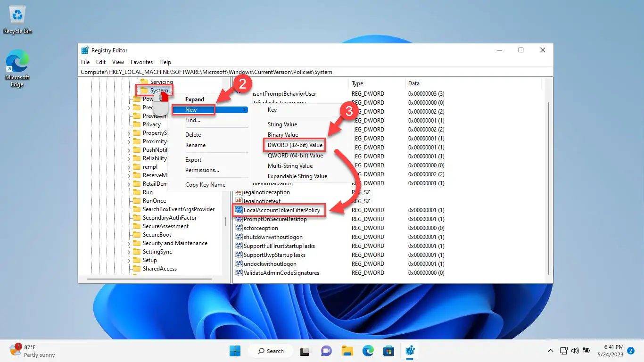
Task: Click the SupportUwpStartupTasks value icon
Action: 239,255
